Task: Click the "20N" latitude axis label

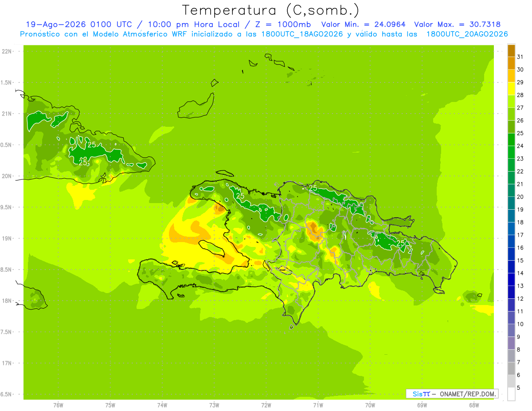Action: point(7,176)
